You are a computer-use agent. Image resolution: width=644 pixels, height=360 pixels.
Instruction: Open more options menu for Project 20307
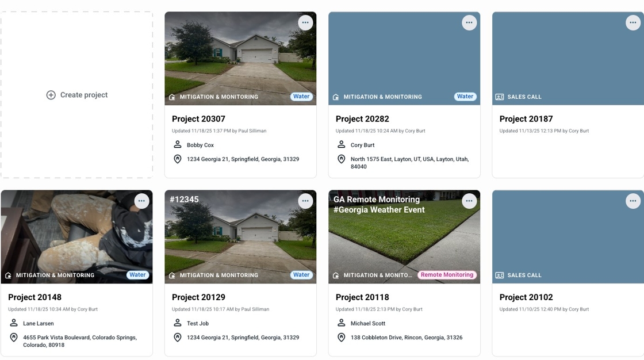click(x=305, y=22)
